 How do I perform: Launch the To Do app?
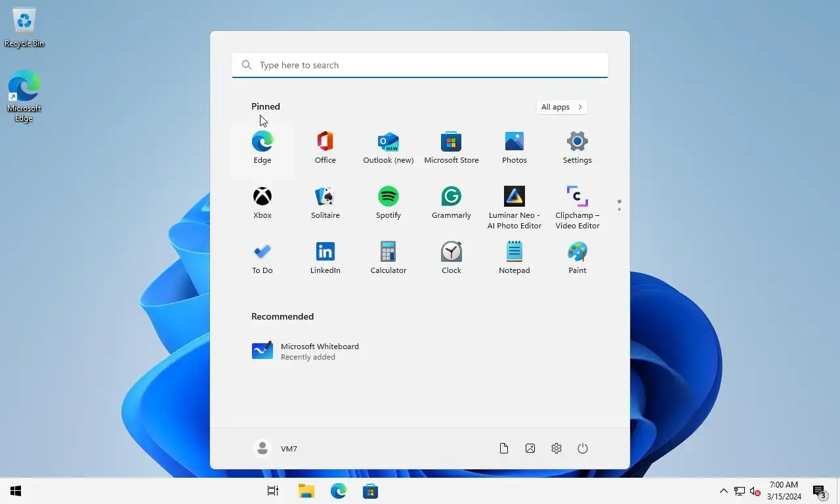[262, 259]
